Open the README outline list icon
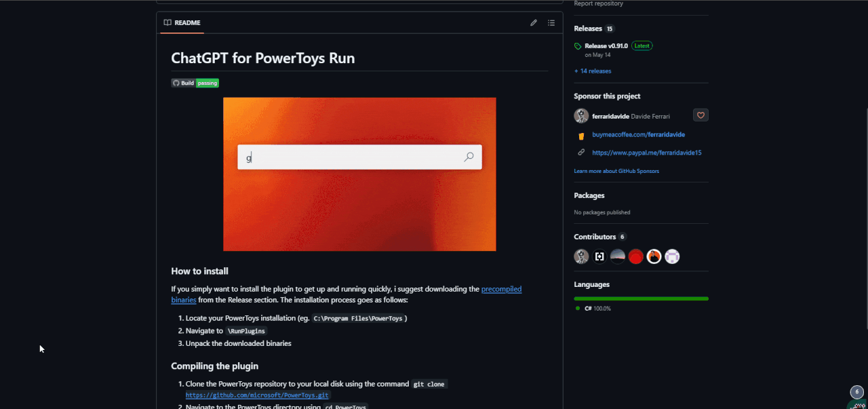The height and width of the screenshot is (409, 868). pos(551,23)
